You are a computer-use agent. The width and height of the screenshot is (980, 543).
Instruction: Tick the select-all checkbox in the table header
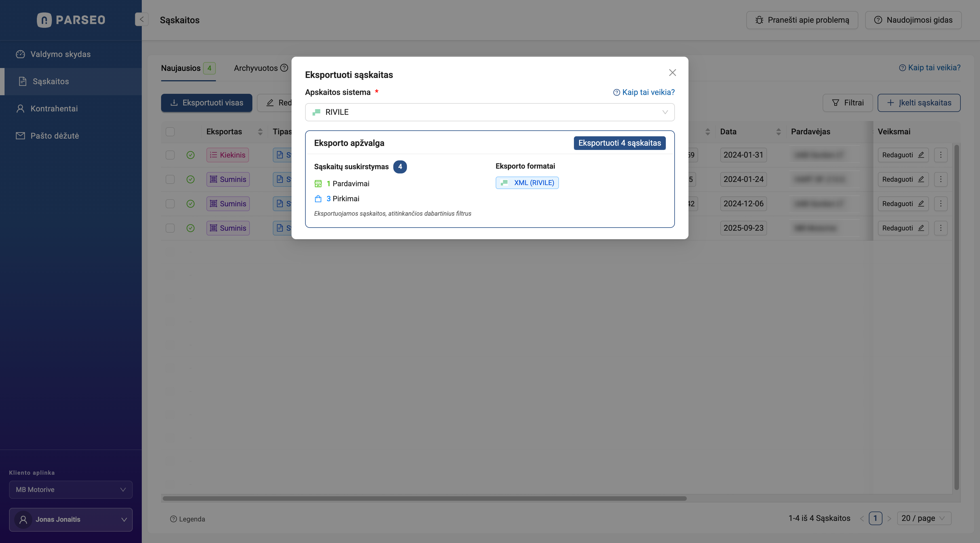[x=170, y=131]
